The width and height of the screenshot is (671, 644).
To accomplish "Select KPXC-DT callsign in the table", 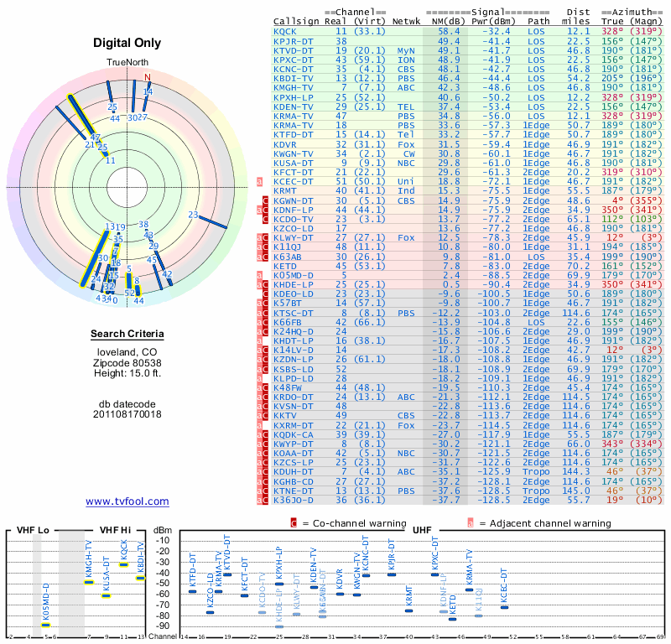I will tap(294, 60).
